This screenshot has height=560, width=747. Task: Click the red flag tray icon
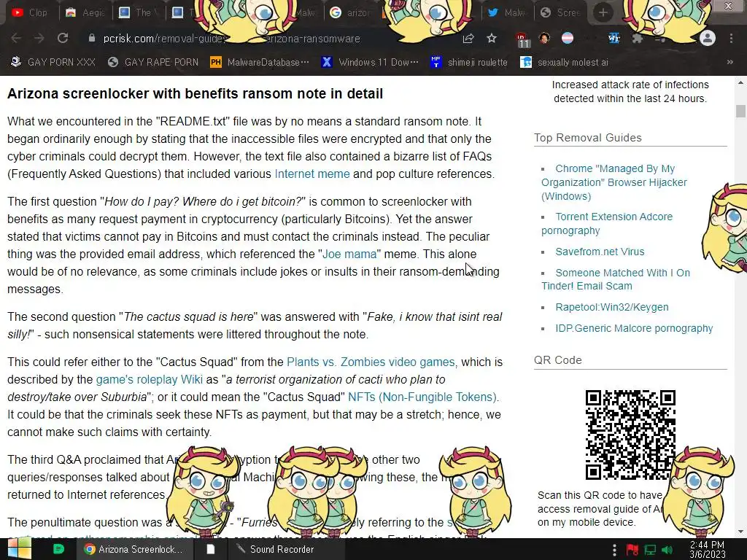[632, 550]
